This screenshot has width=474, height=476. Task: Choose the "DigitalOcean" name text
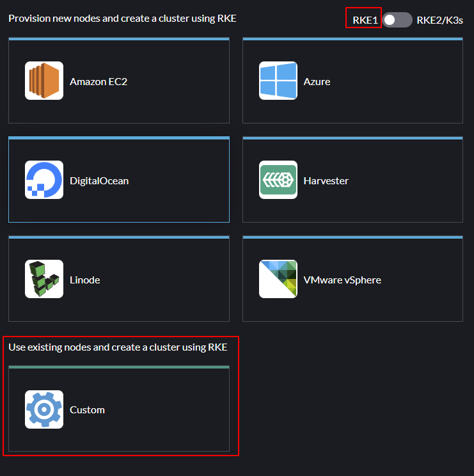tap(99, 181)
